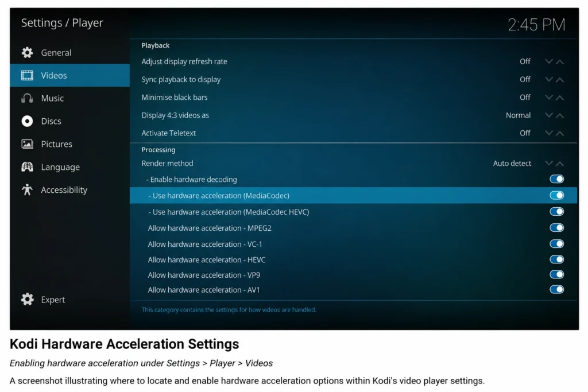Switch to Language settings category

(69, 167)
